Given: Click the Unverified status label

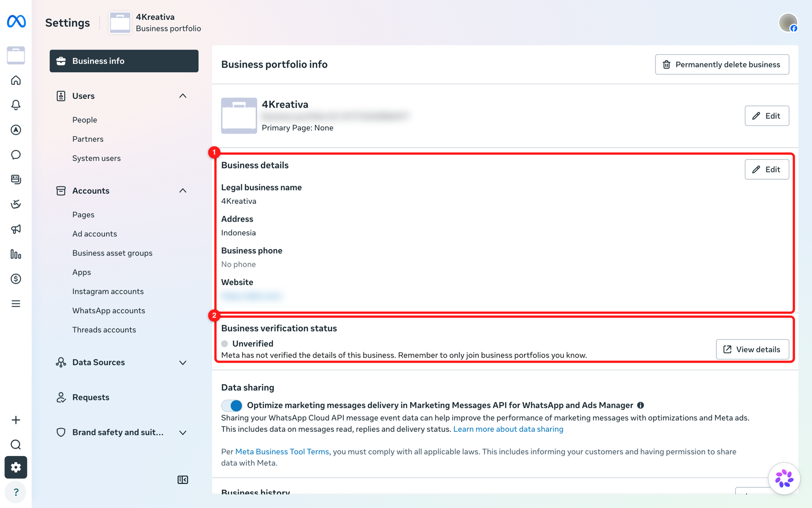Looking at the screenshot, I should pos(253,344).
